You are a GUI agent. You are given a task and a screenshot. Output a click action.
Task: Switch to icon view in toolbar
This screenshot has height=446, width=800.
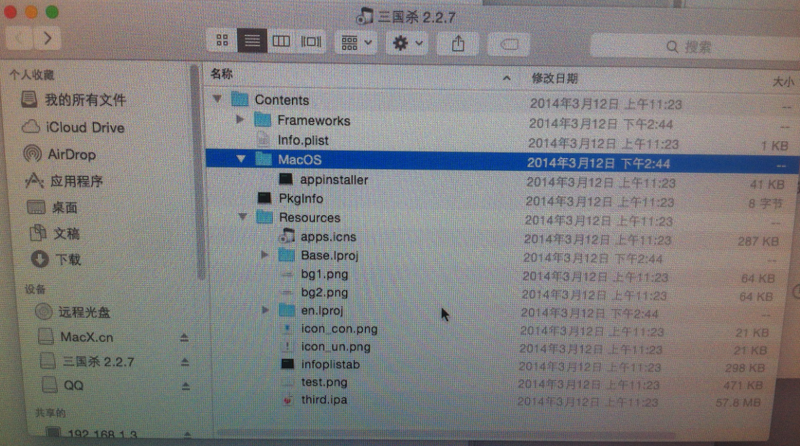[x=222, y=41]
